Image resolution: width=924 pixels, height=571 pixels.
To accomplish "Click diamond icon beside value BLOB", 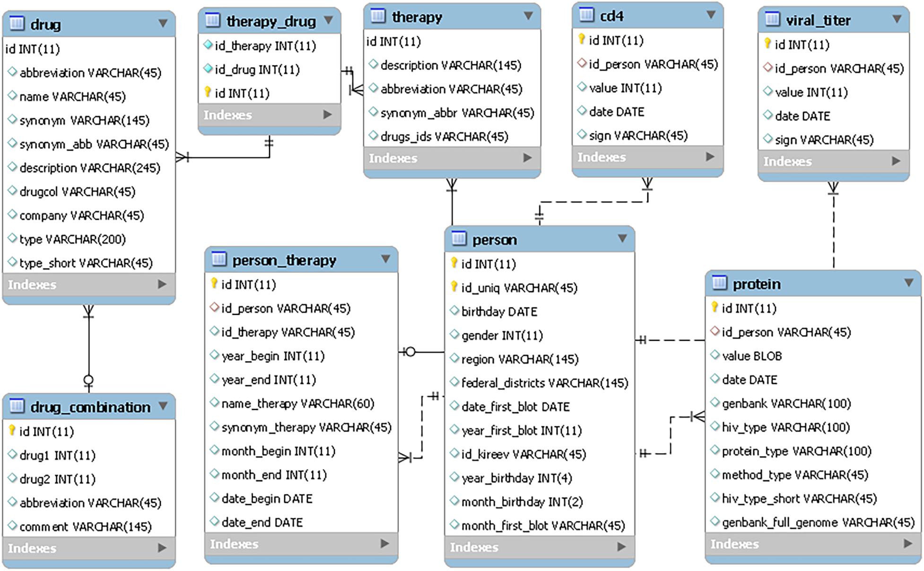I will (715, 355).
